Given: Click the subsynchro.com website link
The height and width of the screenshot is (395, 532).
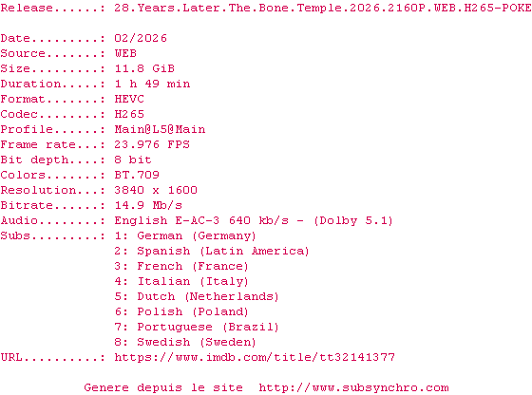Looking at the screenshot, I should click(x=353, y=388).
